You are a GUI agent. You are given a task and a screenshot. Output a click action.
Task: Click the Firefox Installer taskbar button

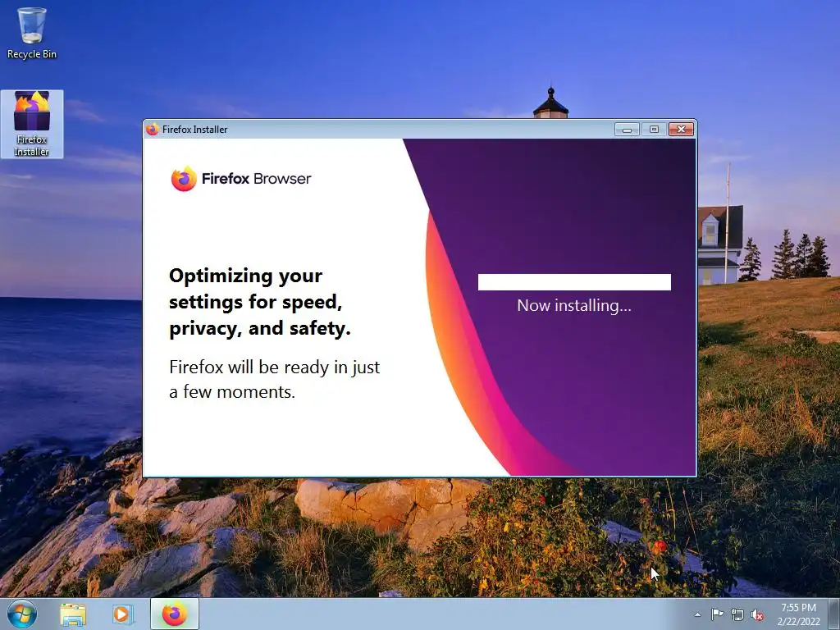[175, 614]
